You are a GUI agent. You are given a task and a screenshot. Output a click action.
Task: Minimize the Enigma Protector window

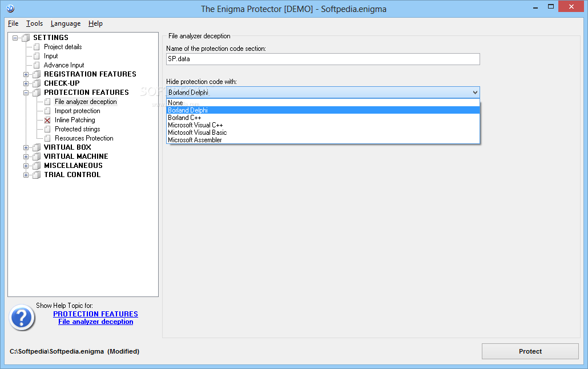(x=535, y=7)
